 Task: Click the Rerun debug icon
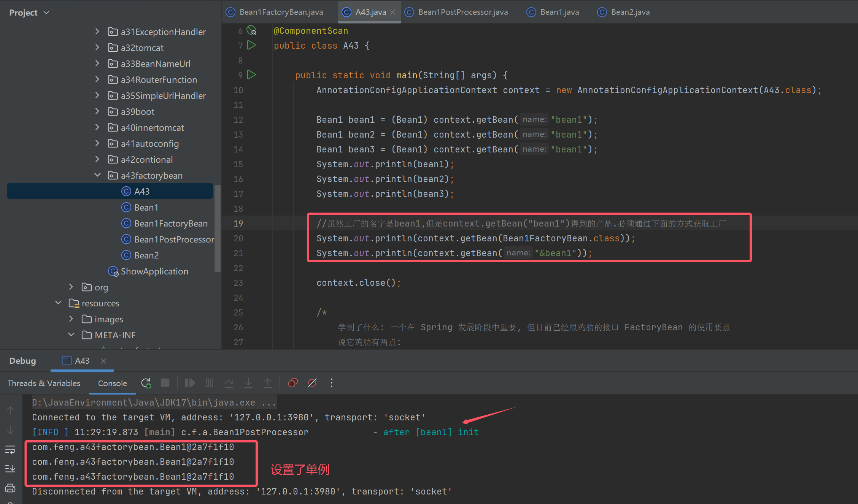[x=146, y=383]
